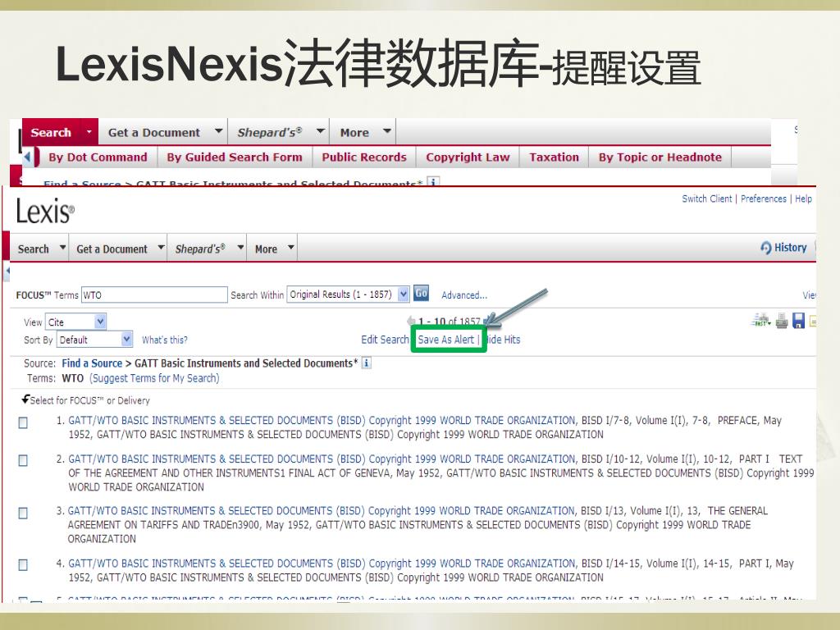The image size is (840, 630).
Task: Click the FAST Print icon
Action: [760, 321]
